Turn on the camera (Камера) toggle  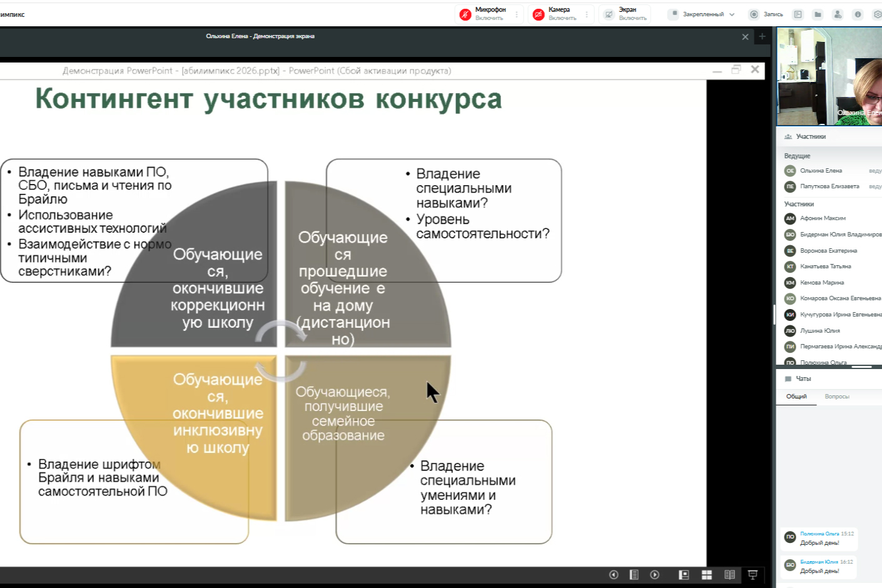coord(539,14)
